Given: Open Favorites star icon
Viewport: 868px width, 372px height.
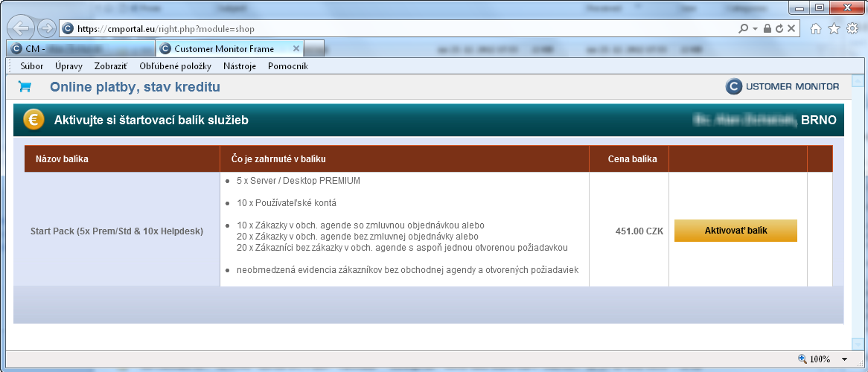Looking at the screenshot, I should (x=835, y=29).
